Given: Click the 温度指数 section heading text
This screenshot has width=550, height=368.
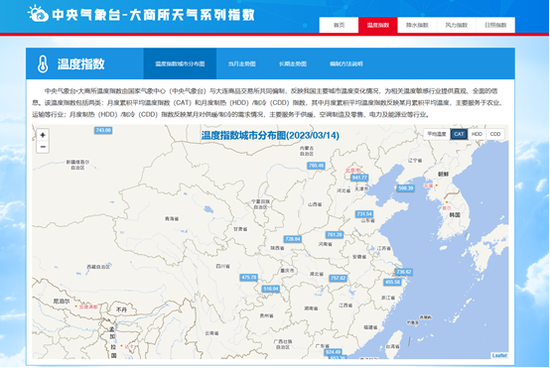Looking at the screenshot, I should point(81,64).
